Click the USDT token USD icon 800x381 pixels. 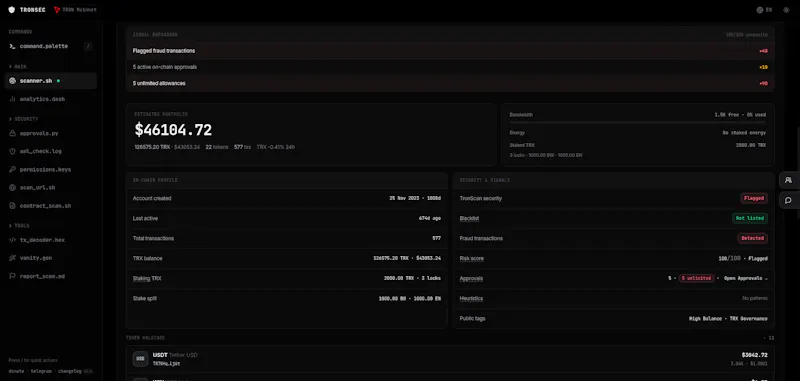click(140, 359)
